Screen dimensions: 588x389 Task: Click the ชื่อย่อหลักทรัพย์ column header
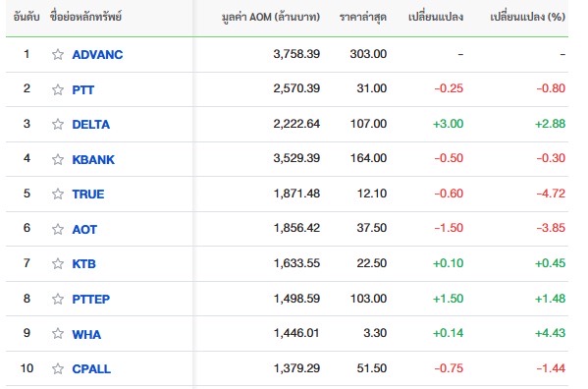[x=85, y=17]
